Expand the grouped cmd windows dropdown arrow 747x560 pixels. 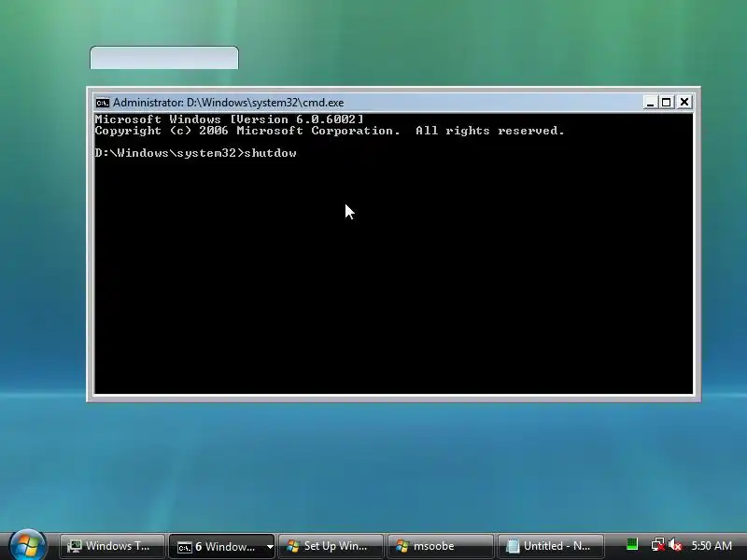click(x=270, y=547)
